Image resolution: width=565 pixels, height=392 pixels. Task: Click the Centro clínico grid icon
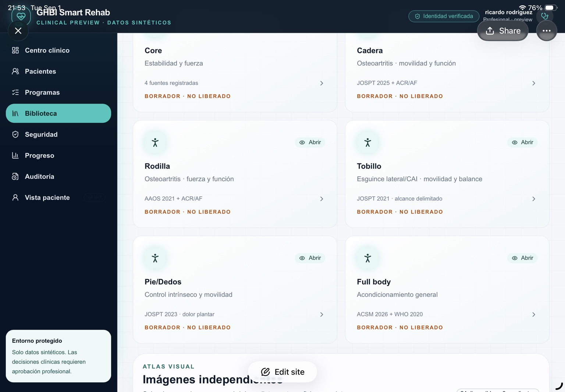tap(15, 50)
